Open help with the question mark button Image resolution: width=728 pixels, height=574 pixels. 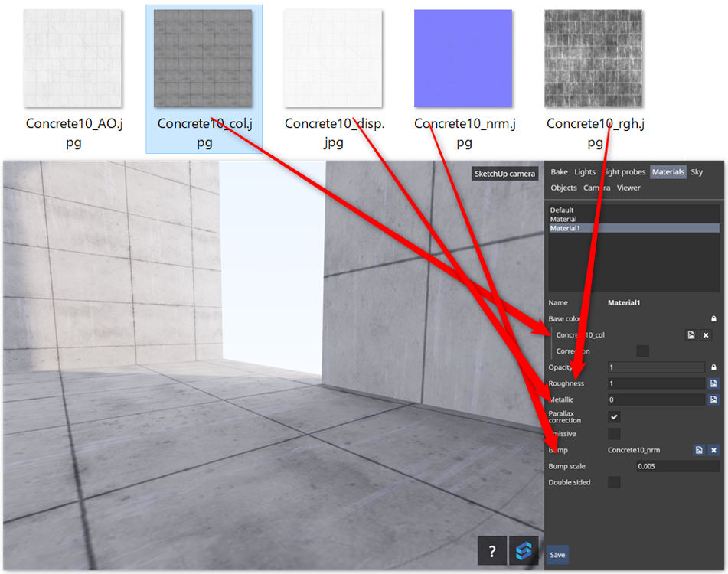[x=491, y=550]
